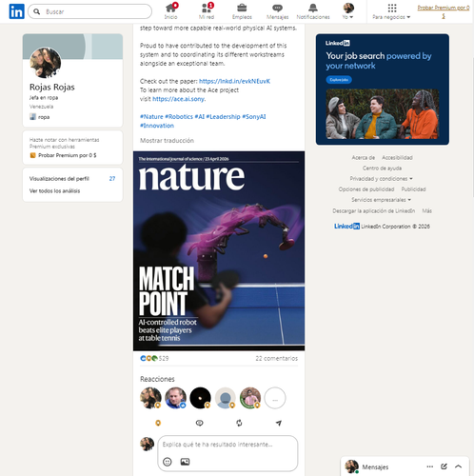Expand the Mensajes panel with the chevron
The image size is (474, 476).
[458, 466]
